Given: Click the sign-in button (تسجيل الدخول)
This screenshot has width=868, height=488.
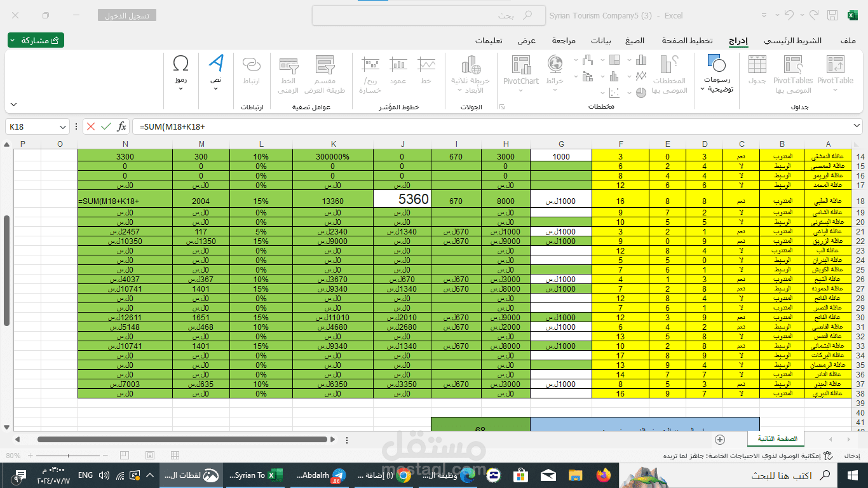Looking at the screenshot, I should click(127, 15).
